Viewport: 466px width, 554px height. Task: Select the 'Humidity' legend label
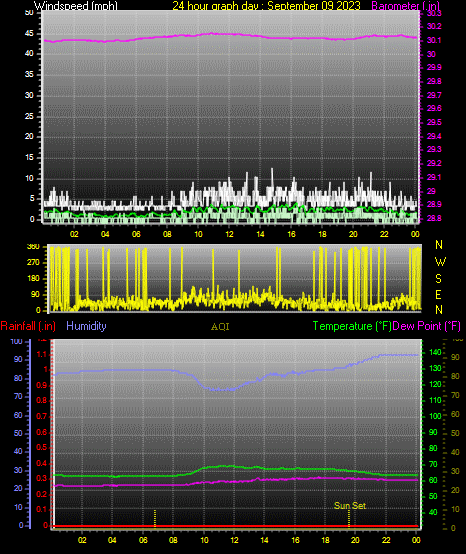pyautogui.click(x=86, y=326)
